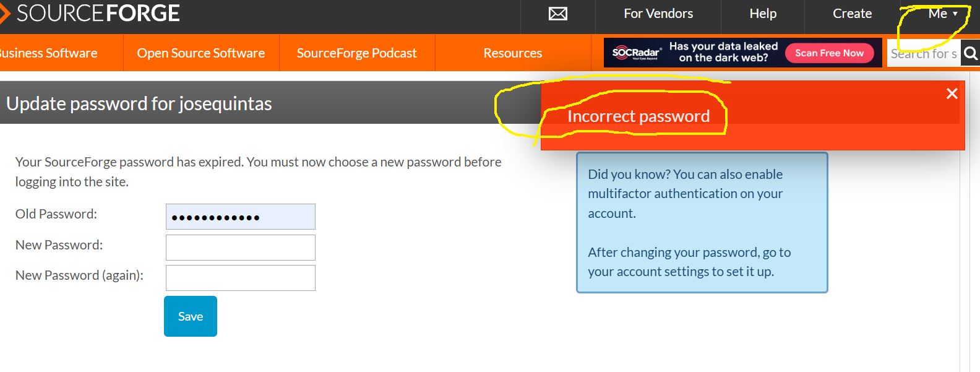Open the For Vendors menu

tap(658, 14)
